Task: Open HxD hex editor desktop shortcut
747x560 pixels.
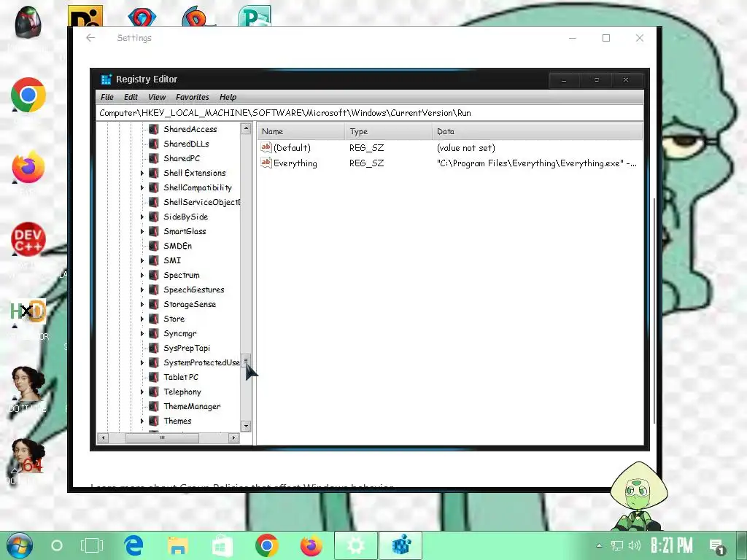Action: pos(28,311)
